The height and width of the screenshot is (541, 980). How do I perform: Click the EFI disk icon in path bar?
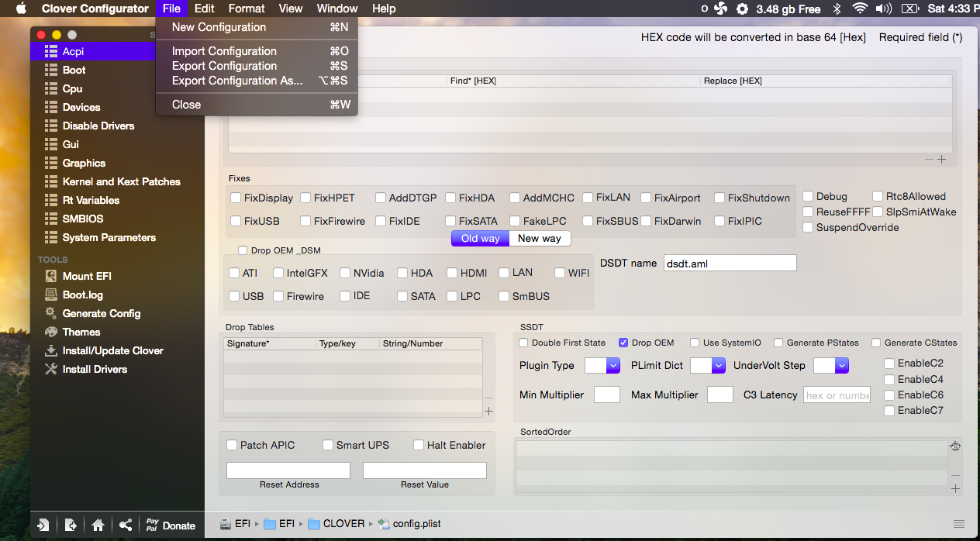point(225,524)
